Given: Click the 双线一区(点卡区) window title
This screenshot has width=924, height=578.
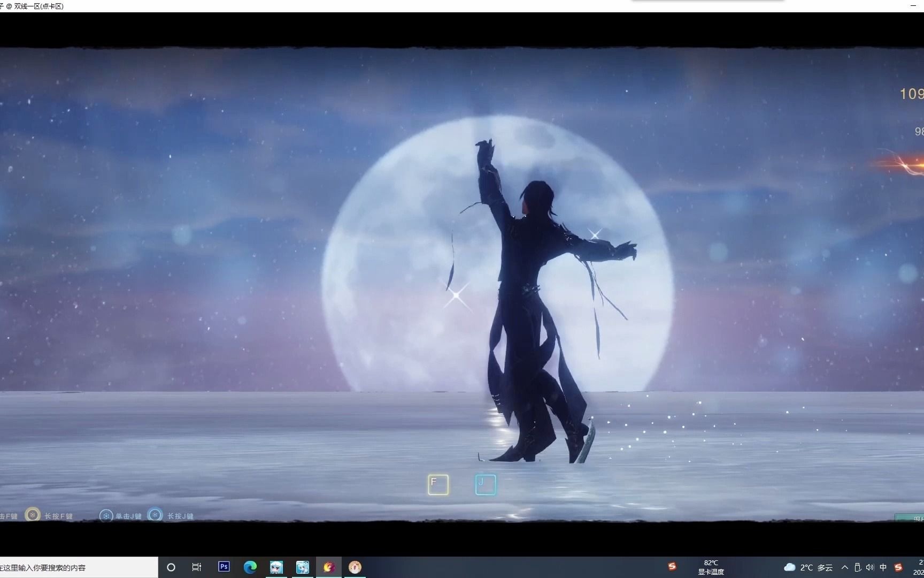Looking at the screenshot, I should coord(39,6).
